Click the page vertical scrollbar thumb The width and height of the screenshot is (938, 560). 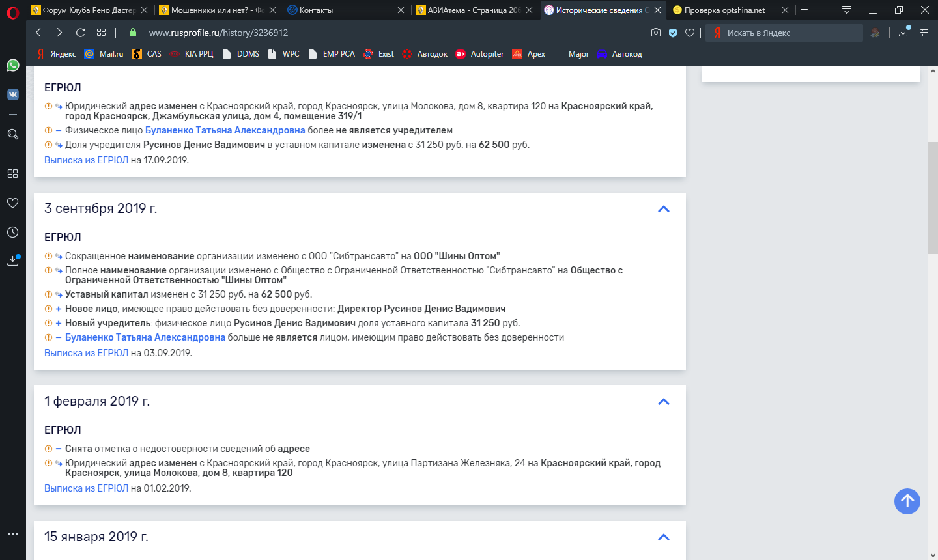pos(933,195)
